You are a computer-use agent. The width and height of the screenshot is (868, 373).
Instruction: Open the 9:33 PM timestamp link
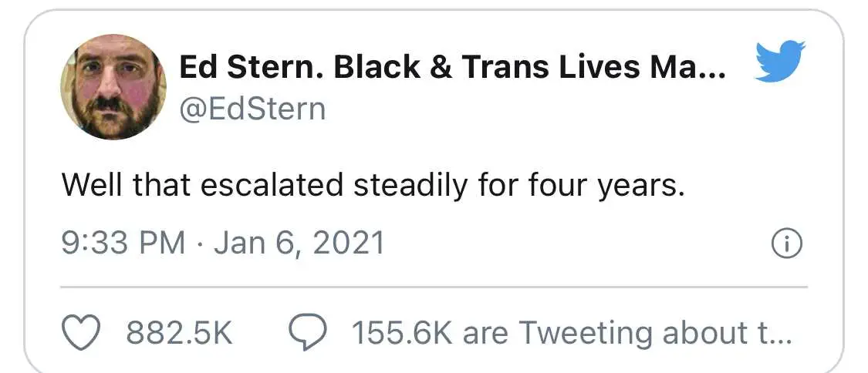coord(123,243)
